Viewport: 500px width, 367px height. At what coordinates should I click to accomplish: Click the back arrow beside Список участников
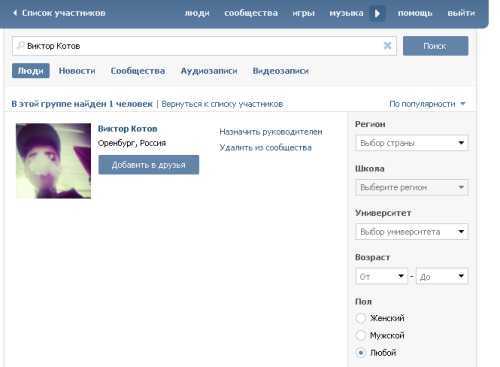pos(15,13)
